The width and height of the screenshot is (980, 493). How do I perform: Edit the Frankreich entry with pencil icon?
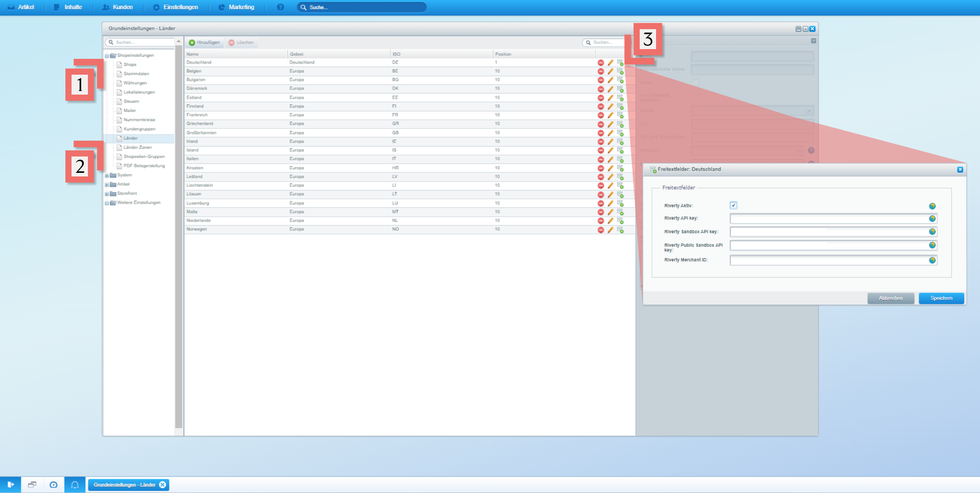pyautogui.click(x=610, y=115)
